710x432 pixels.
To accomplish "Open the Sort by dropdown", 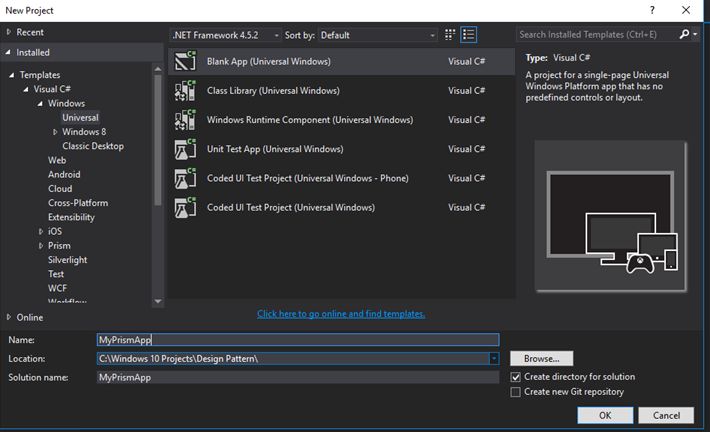I will point(432,35).
